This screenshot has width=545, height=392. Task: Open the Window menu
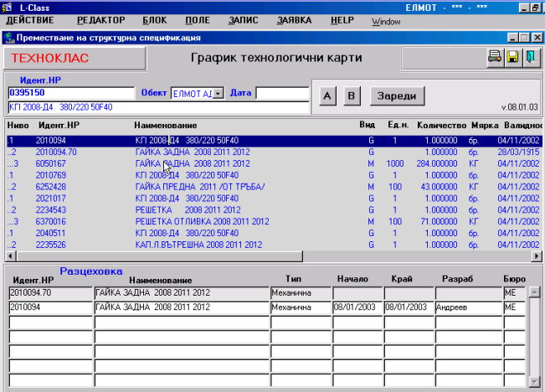pyautogui.click(x=386, y=22)
